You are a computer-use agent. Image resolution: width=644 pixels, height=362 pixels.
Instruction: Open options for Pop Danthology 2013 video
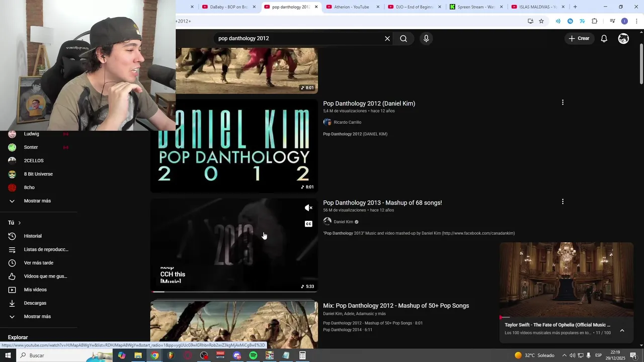point(562,202)
